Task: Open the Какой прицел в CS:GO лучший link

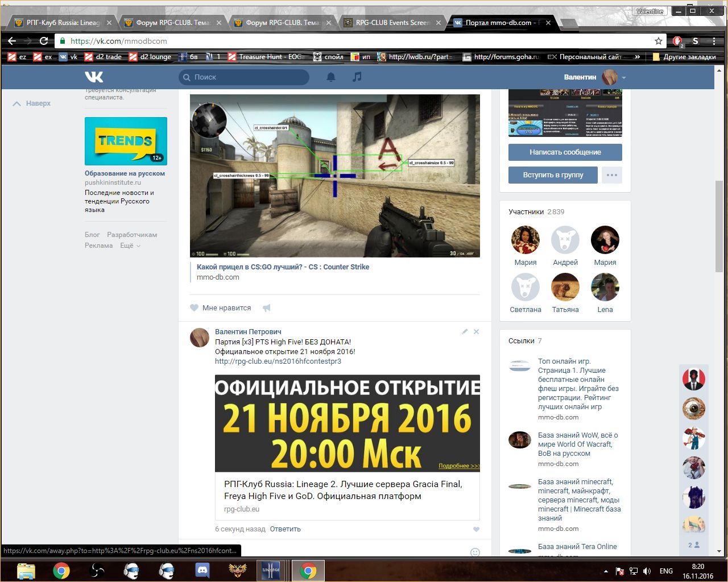Action: [283, 267]
